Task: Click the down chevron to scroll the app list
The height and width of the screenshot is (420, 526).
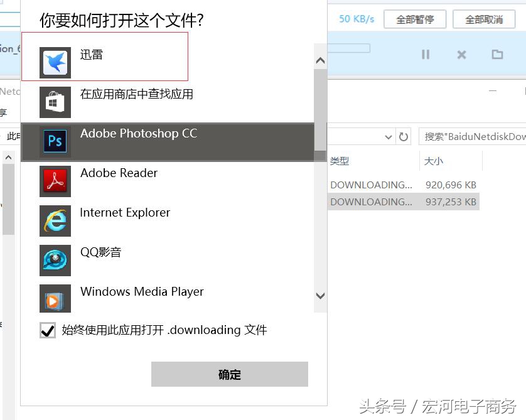Action: tap(320, 296)
